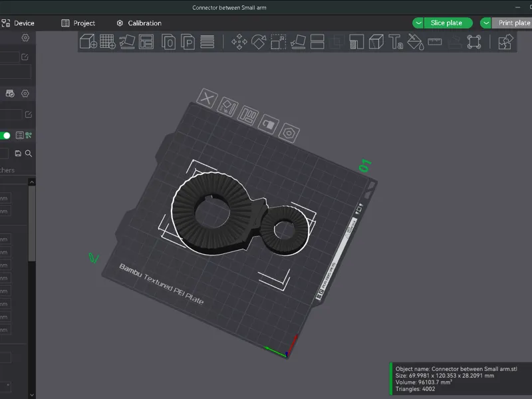Click the Volume value line in info panel
Screen dimensions: 532x399
point(424,382)
